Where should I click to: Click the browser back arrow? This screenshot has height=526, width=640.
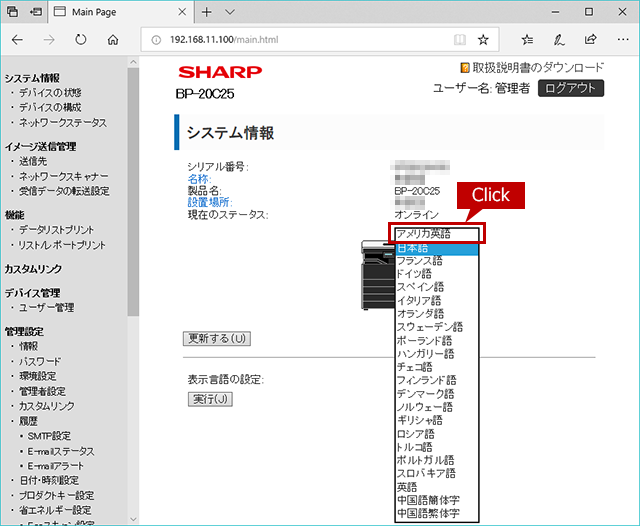tap(17, 40)
